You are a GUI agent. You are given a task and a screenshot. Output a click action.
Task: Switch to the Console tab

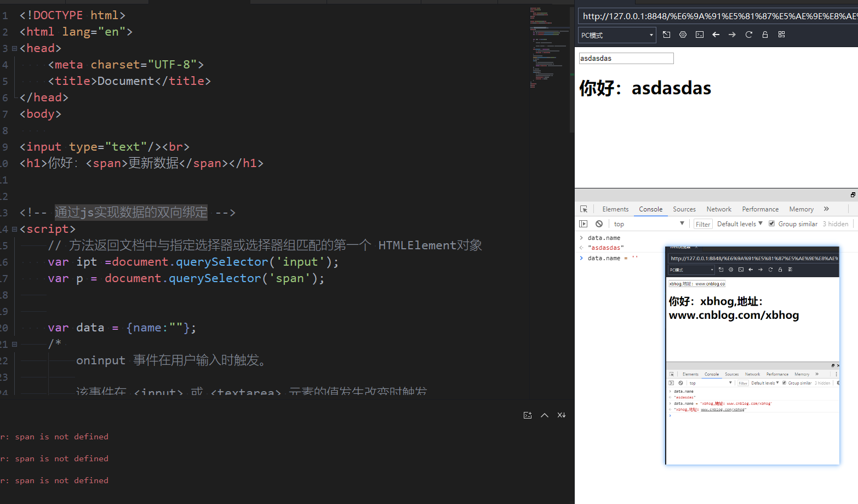pos(650,209)
